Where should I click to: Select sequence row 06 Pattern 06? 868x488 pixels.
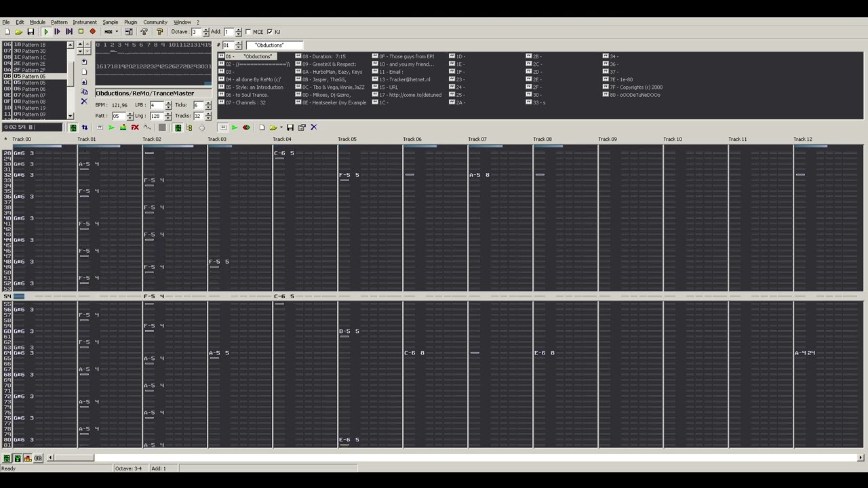click(35, 89)
